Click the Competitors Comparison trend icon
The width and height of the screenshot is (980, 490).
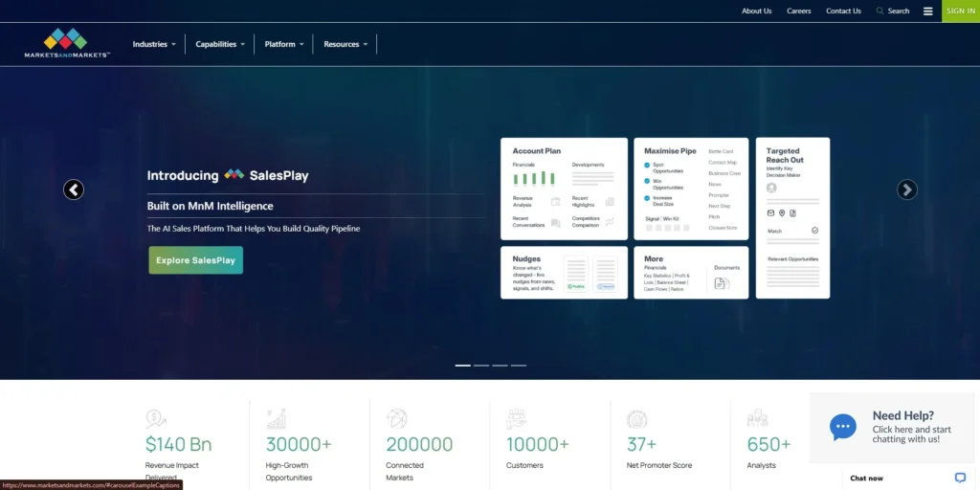tap(610, 221)
